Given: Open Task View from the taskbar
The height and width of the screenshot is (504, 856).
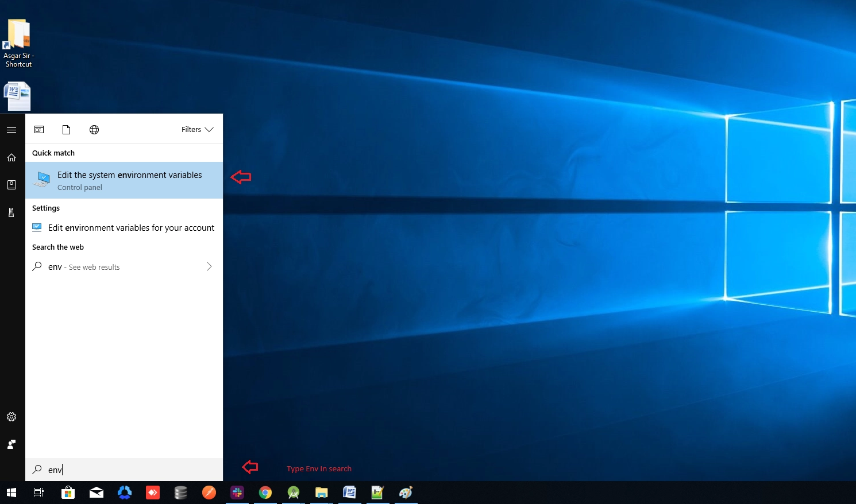Looking at the screenshot, I should click(x=39, y=493).
